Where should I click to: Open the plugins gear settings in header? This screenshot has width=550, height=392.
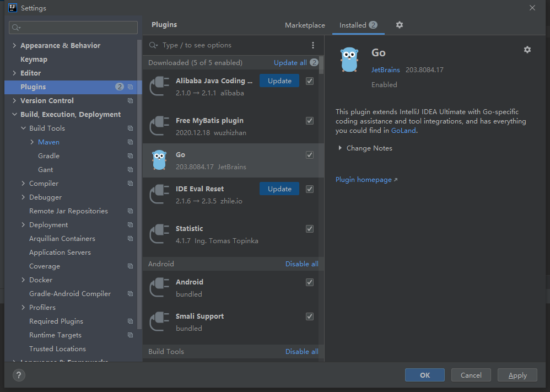coord(399,25)
